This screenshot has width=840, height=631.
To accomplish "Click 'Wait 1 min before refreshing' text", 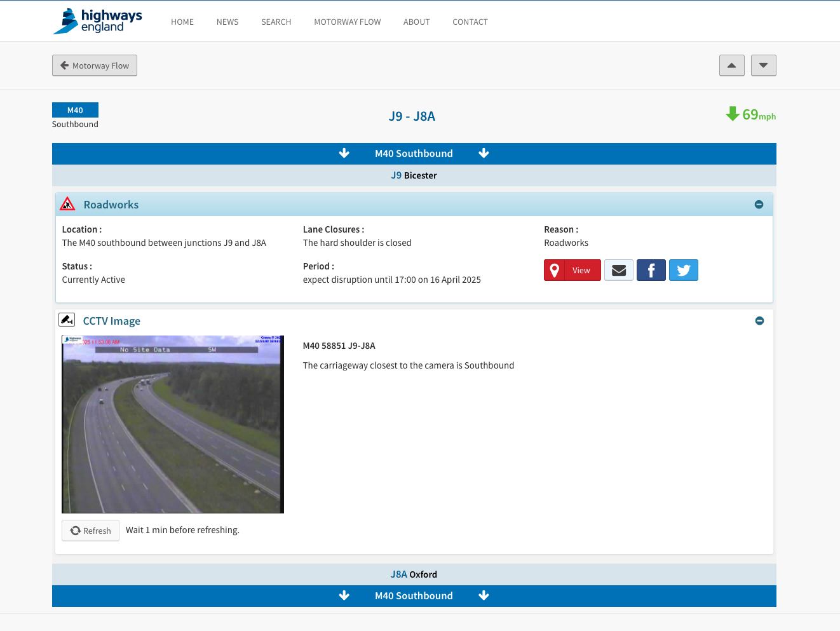I will (x=182, y=530).
